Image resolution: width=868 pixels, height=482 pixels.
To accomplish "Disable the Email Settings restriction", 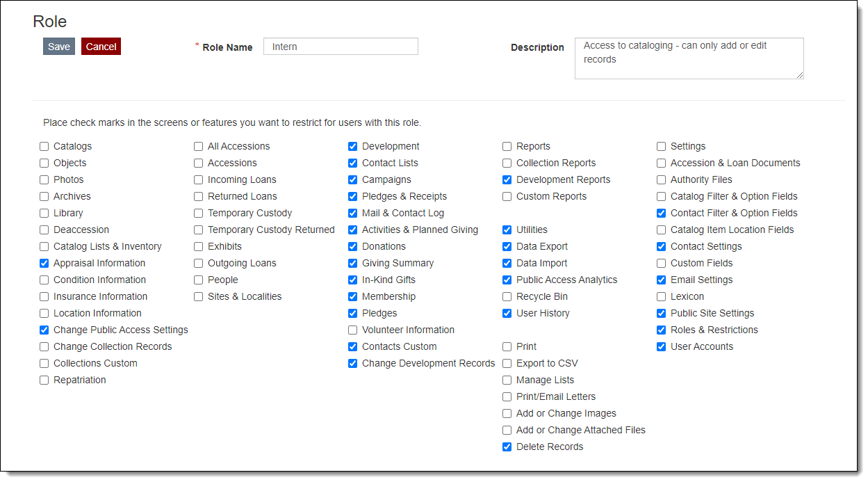I will (x=661, y=280).
